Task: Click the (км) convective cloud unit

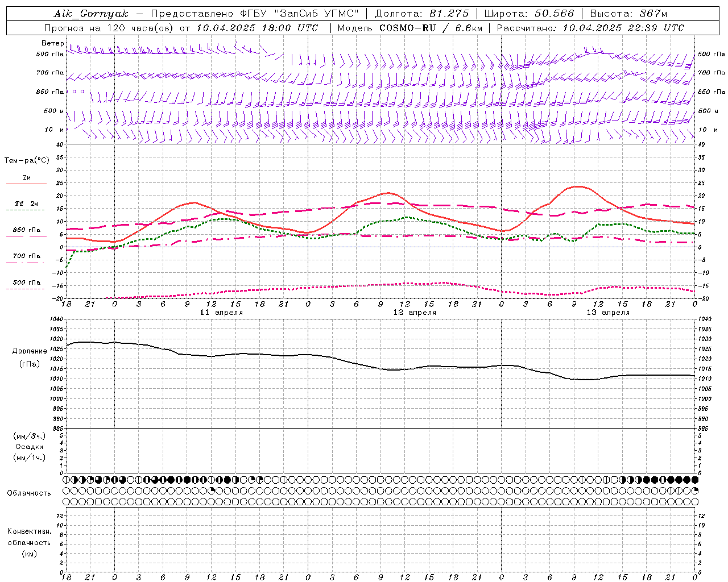Action: (x=29, y=554)
